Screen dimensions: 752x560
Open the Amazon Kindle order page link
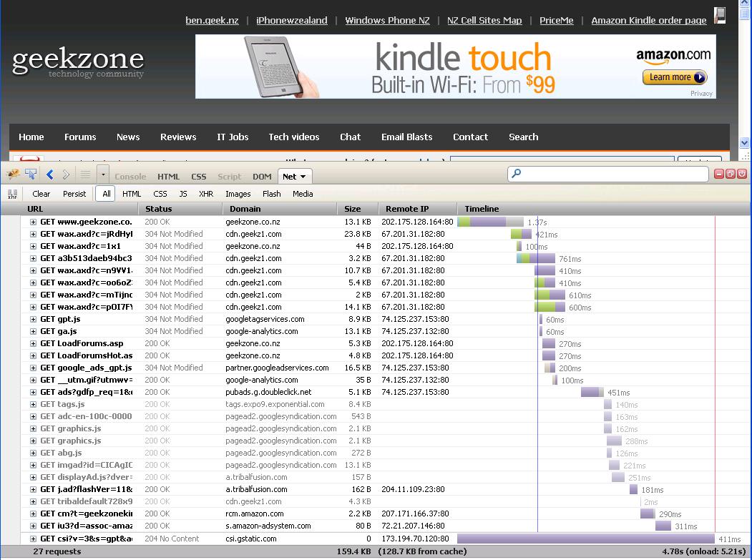click(x=649, y=20)
